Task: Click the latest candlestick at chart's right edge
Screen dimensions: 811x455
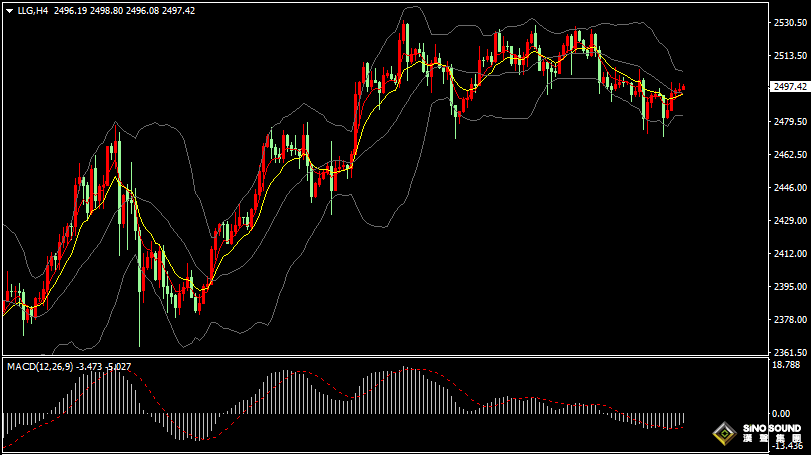Action: tap(682, 89)
